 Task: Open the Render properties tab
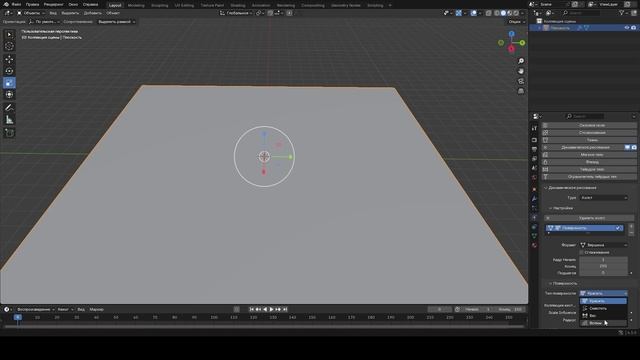pos(534,140)
